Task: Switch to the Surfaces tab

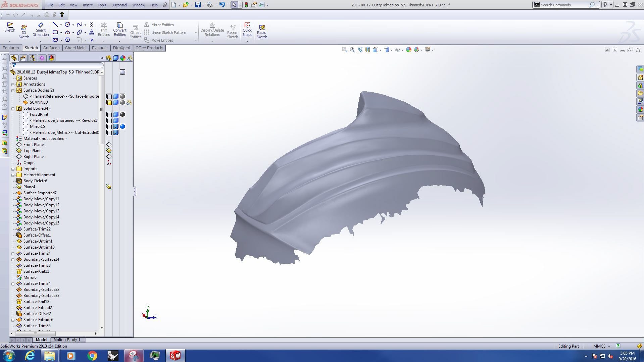Action: [51, 48]
